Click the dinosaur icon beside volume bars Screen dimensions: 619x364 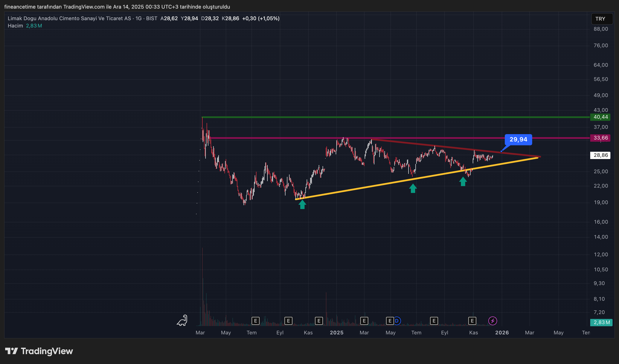pyautogui.click(x=182, y=320)
